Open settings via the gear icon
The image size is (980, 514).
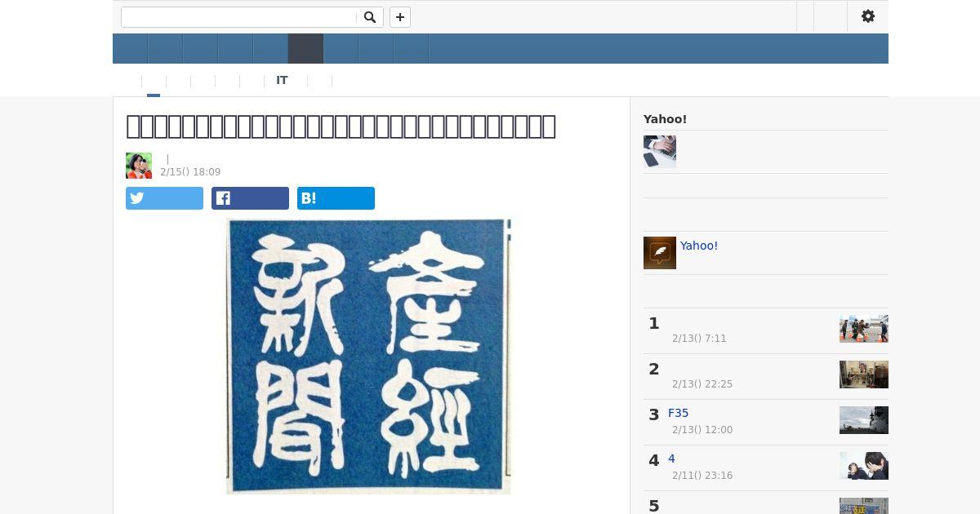(x=868, y=16)
